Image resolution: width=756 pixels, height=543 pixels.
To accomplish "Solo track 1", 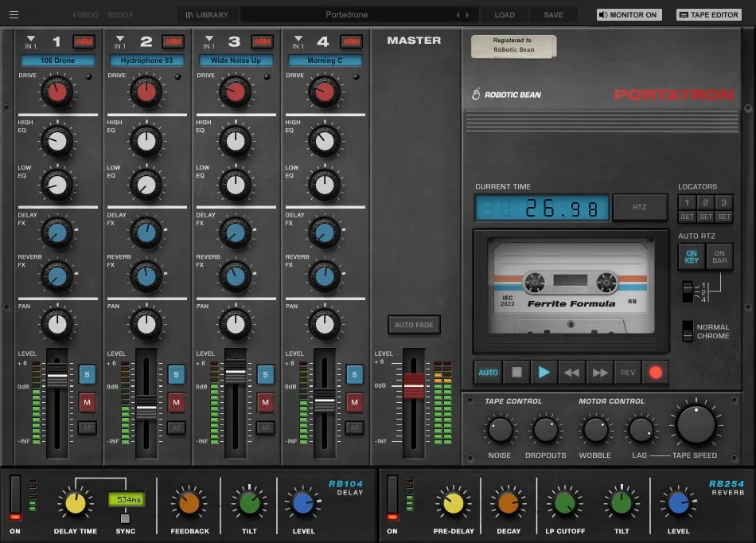I will [88, 374].
